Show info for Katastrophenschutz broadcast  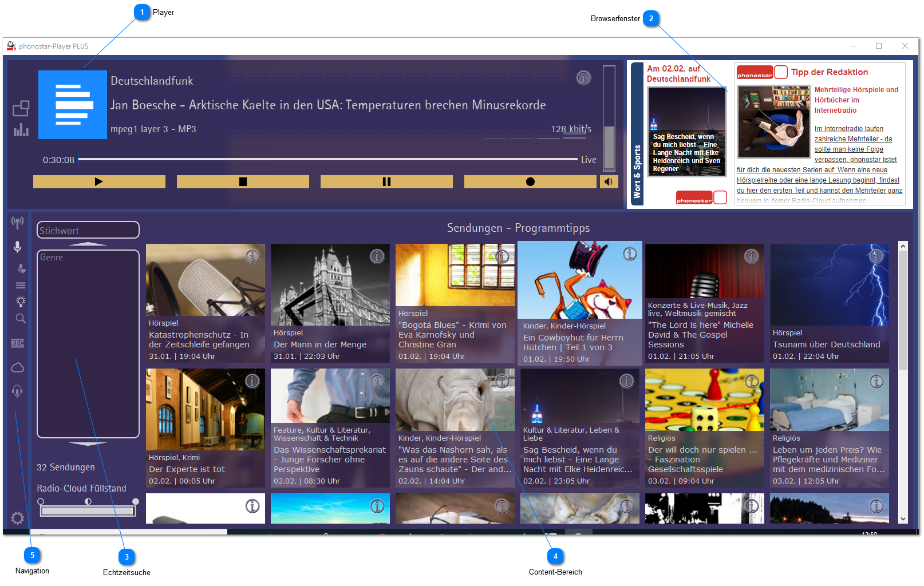[x=252, y=256]
